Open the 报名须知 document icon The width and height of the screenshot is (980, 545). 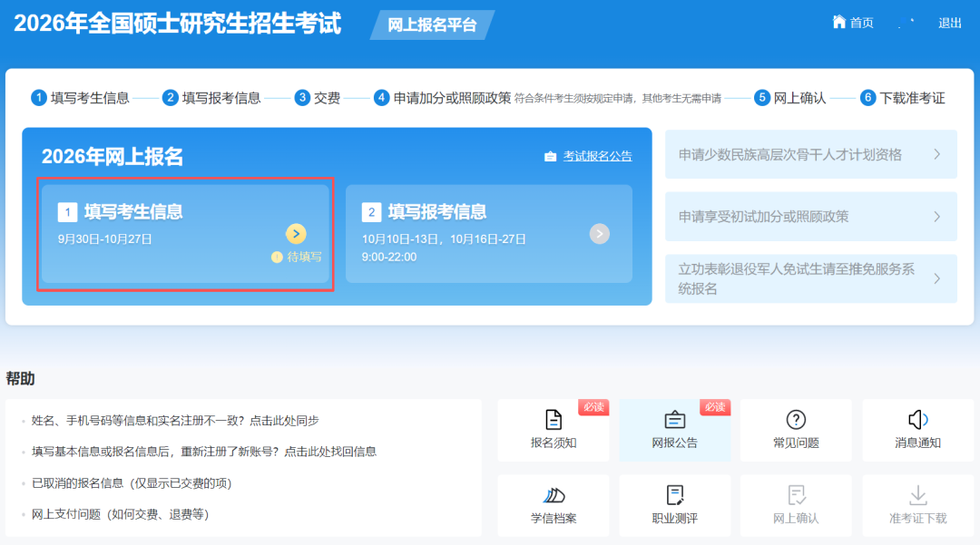click(554, 420)
